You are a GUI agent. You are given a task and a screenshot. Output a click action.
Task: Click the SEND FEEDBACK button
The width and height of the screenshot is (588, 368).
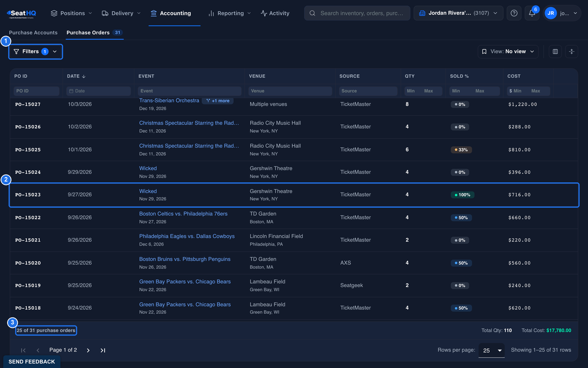pos(32,361)
